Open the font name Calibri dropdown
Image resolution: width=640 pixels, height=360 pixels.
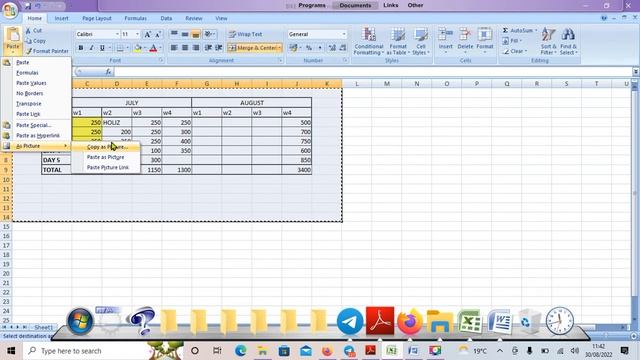(117, 34)
